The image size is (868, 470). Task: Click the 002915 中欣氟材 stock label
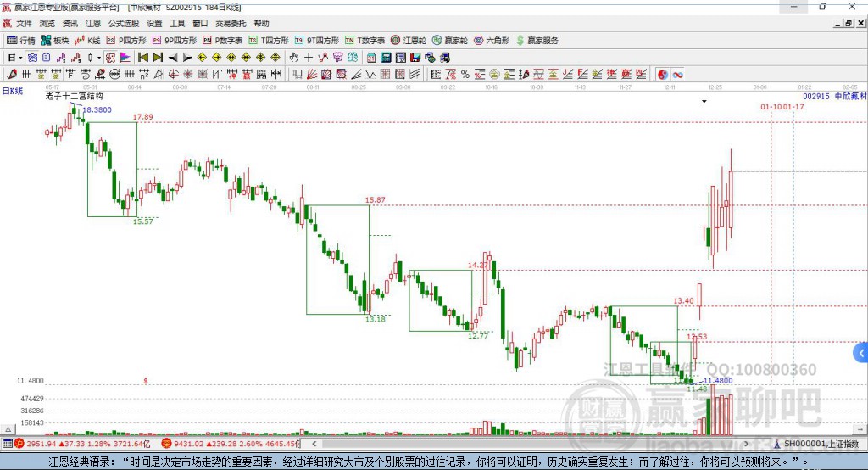pyautogui.click(x=834, y=96)
